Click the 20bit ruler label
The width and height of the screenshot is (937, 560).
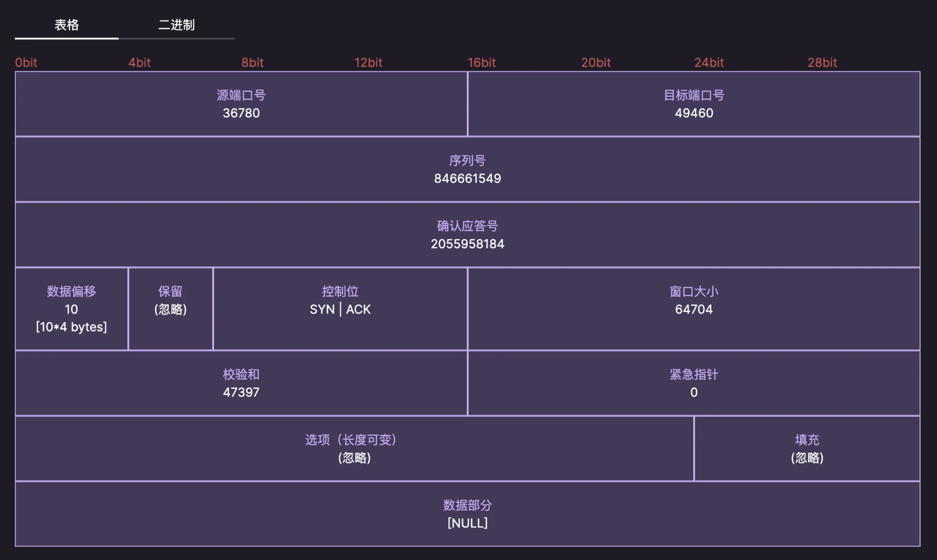596,62
